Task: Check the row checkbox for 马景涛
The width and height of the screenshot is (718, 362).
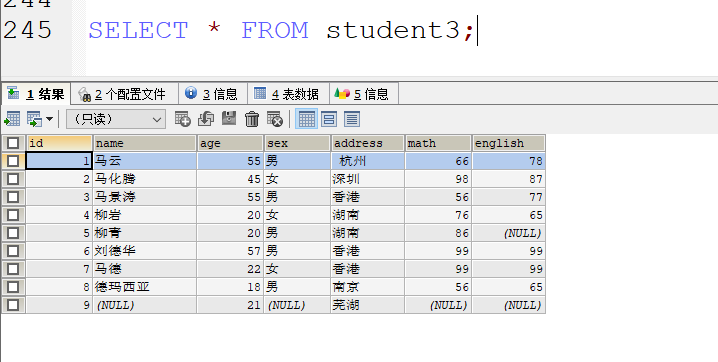Action: click(x=13, y=197)
